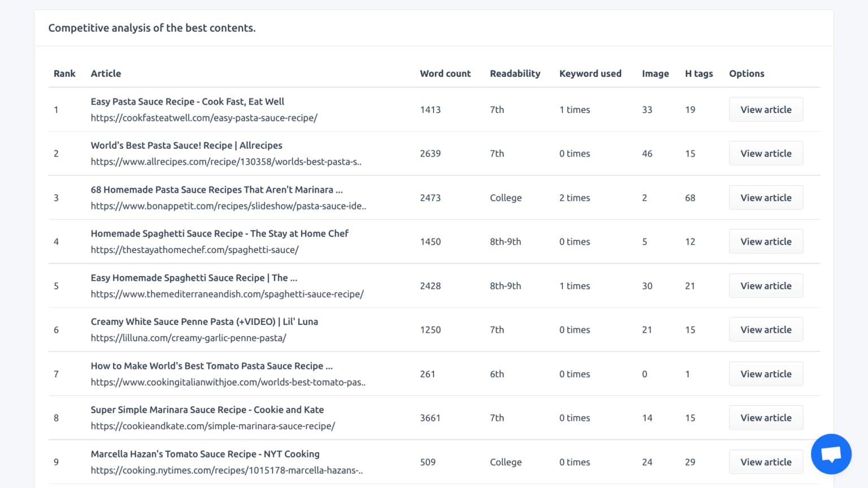Click the Keyword used column header
Viewport: 868px width, 488px height.
[590, 73]
